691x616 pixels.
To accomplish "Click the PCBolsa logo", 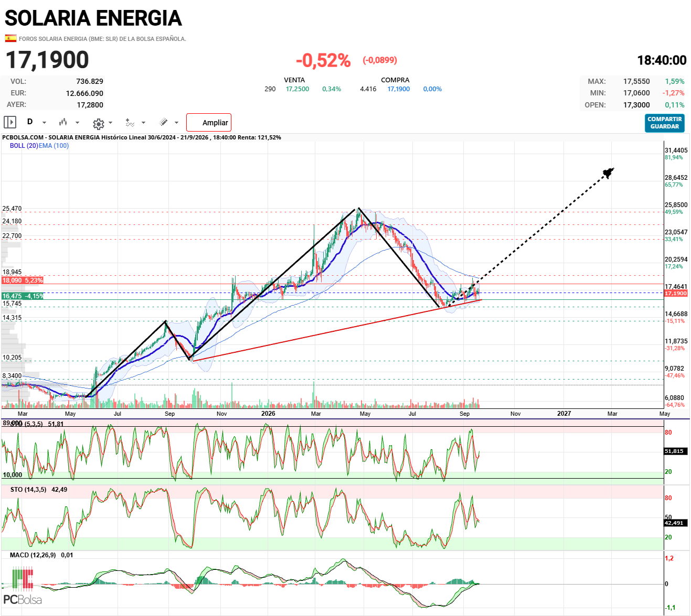I will tap(23, 587).
